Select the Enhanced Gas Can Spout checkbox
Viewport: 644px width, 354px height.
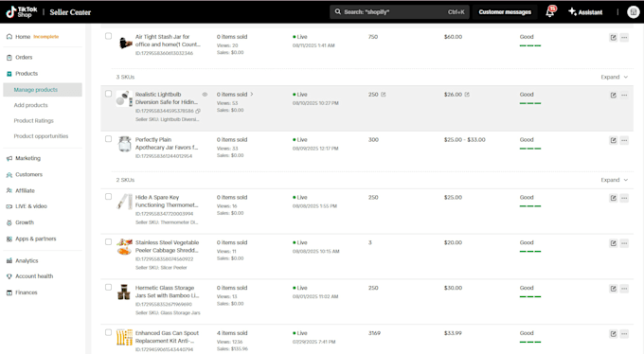(x=108, y=332)
